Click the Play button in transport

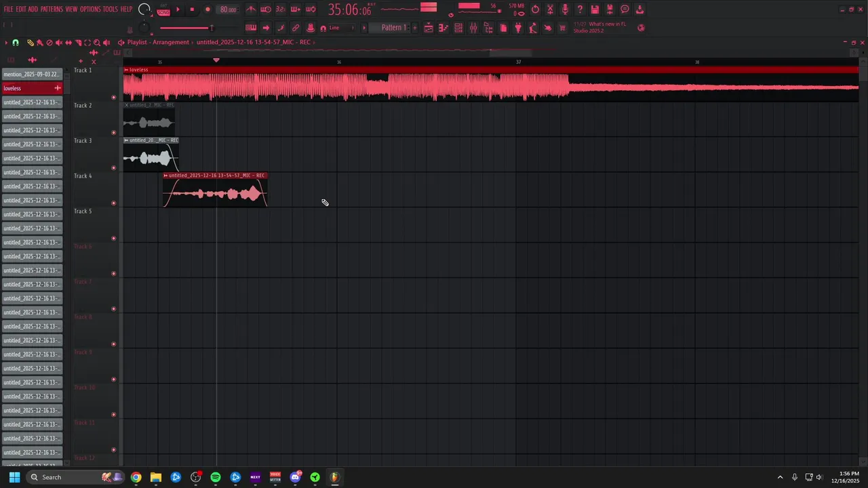(x=178, y=9)
